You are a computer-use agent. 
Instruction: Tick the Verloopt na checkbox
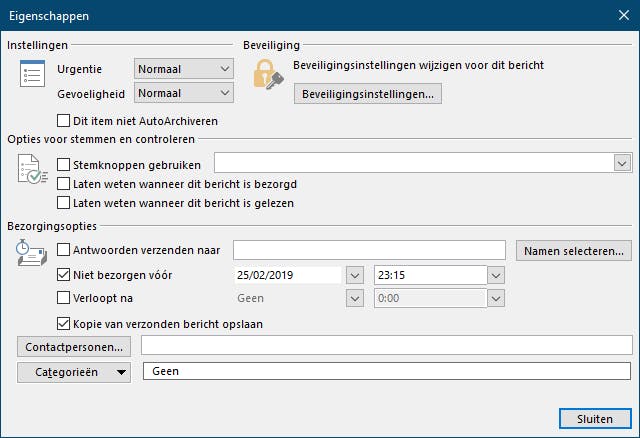pyautogui.click(x=63, y=298)
